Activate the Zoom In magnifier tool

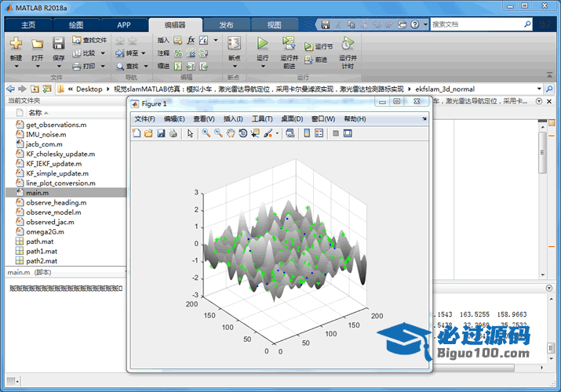[x=206, y=133]
